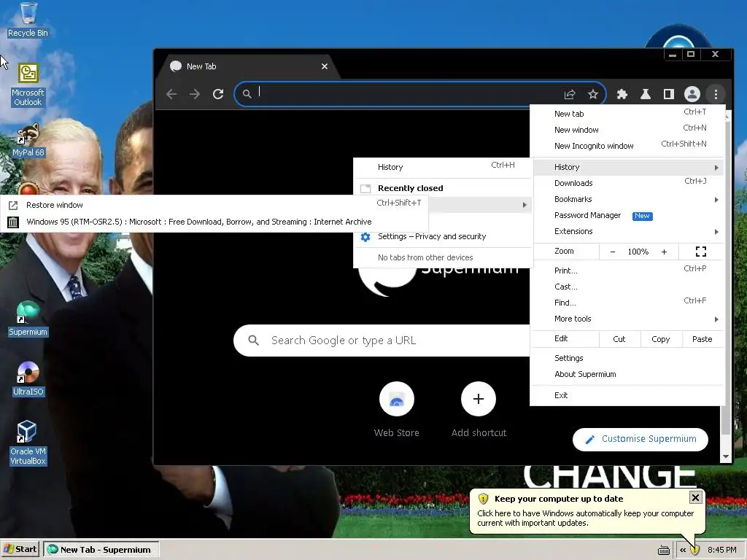
Task: Launch Supermium desktop shortcut
Action: click(28, 319)
